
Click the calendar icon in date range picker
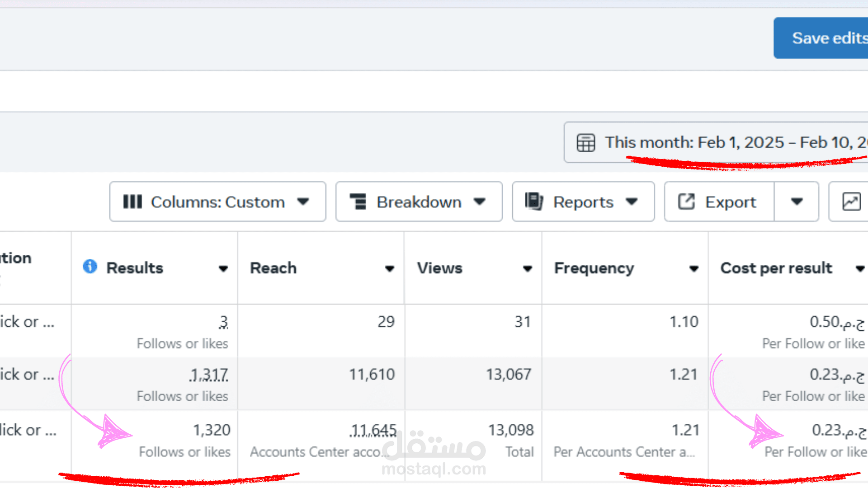[x=586, y=143]
